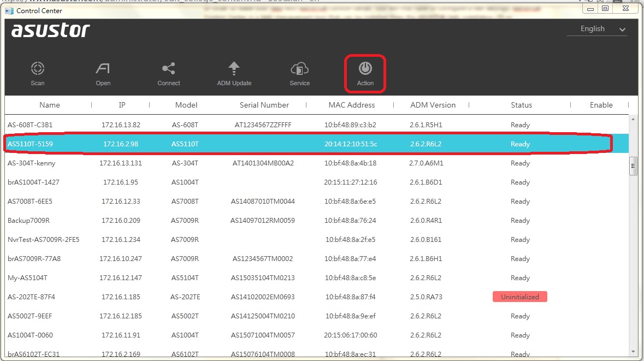Image resolution: width=644 pixels, height=361 pixels.
Task: Click the Service cloud icon
Action: [x=299, y=69]
